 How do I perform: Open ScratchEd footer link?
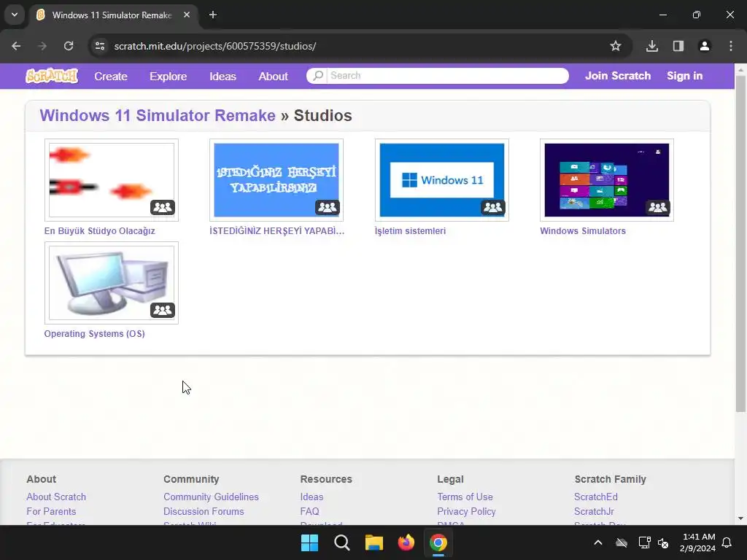point(596,497)
